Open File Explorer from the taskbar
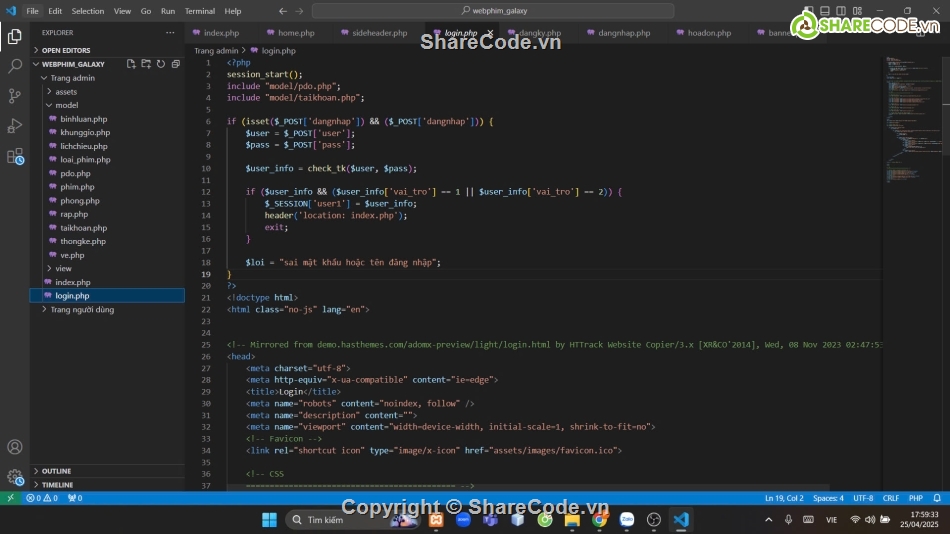Screen dimensions: 950x534 click(572, 520)
